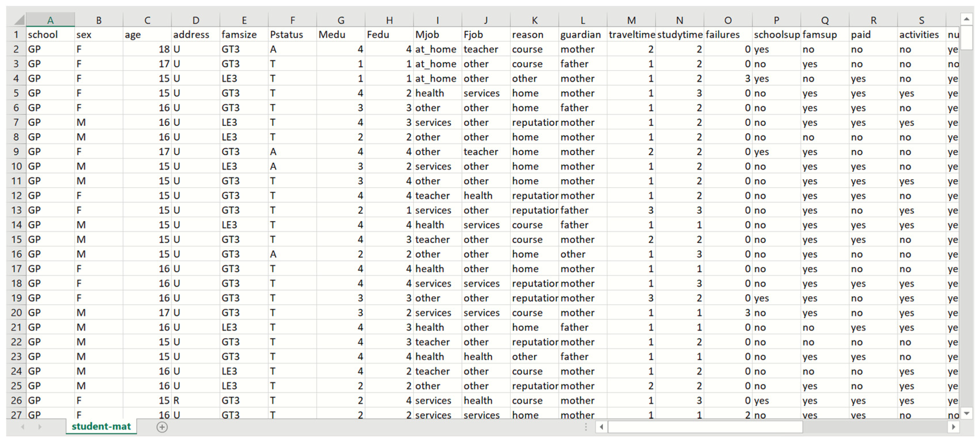Select column A header
This screenshot has width=980, height=443.
tap(50, 20)
